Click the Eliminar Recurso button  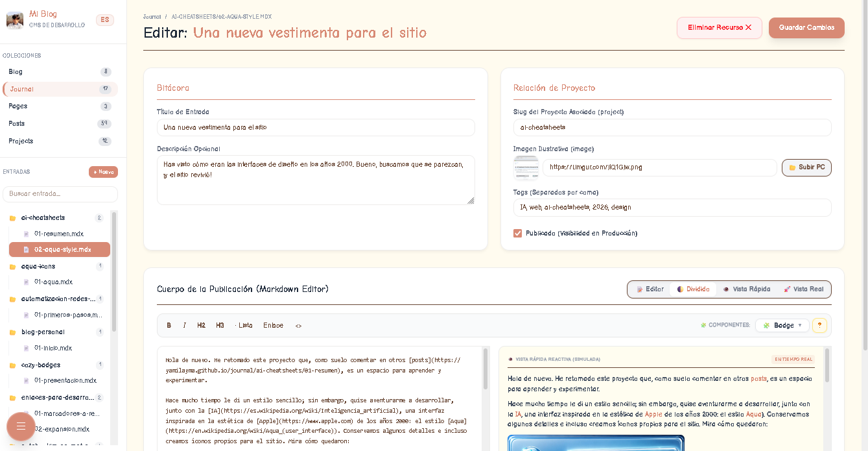pyautogui.click(x=720, y=28)
